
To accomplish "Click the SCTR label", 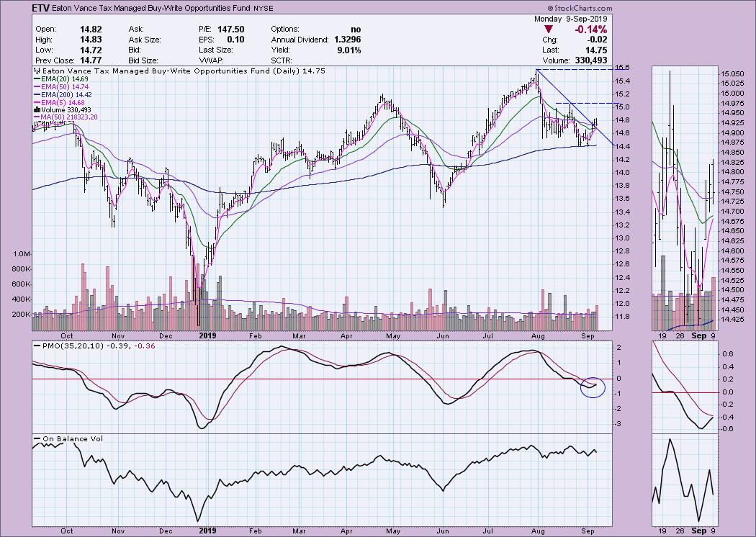I will (281, 60).
